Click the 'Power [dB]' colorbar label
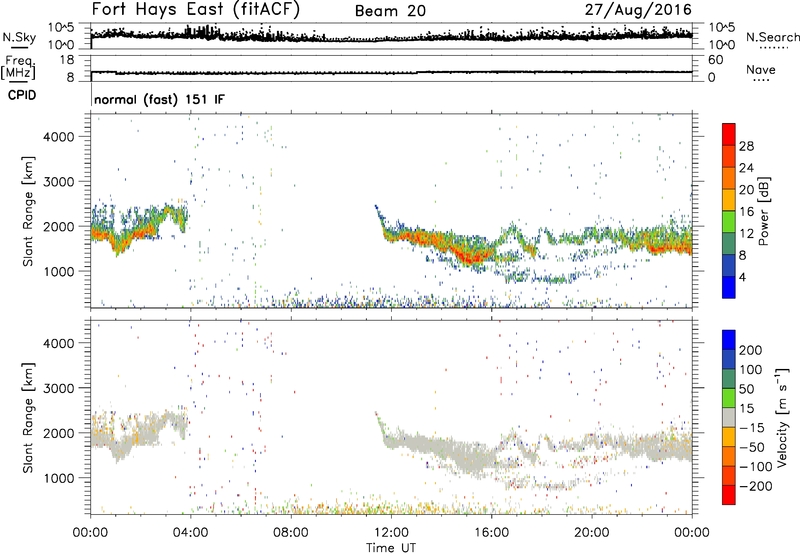The width and height of the screenshot is (800, 554). pos(763,211)
